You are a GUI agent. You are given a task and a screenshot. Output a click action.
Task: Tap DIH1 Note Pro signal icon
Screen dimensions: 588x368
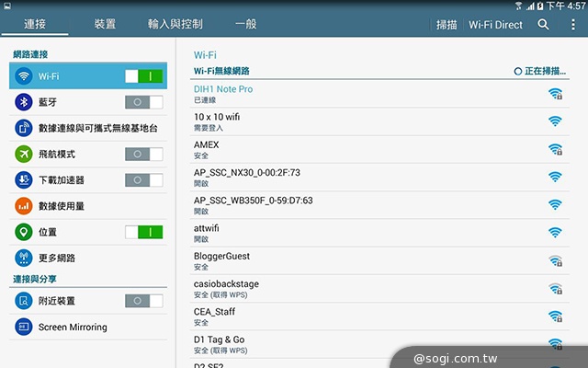pyautogui.click(x=555, y=94)
